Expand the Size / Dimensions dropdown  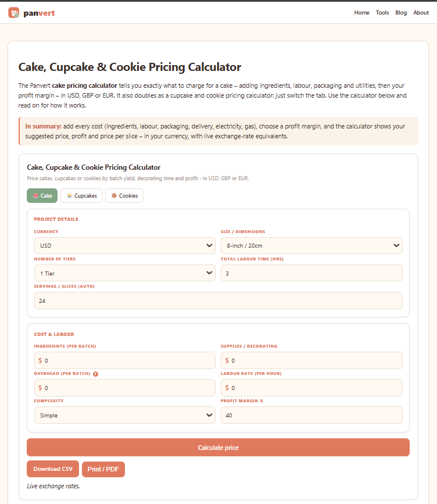(311, 245)
